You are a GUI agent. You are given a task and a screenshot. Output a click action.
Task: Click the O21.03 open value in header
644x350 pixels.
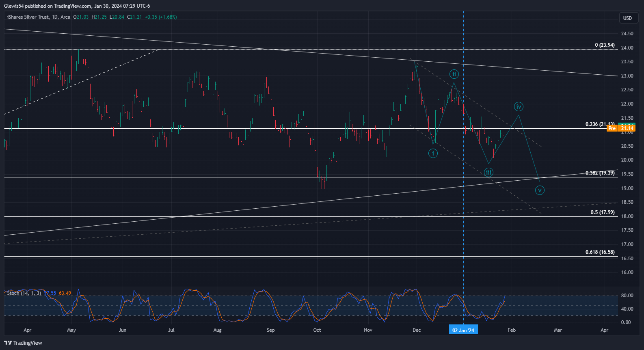coord(81,17)
